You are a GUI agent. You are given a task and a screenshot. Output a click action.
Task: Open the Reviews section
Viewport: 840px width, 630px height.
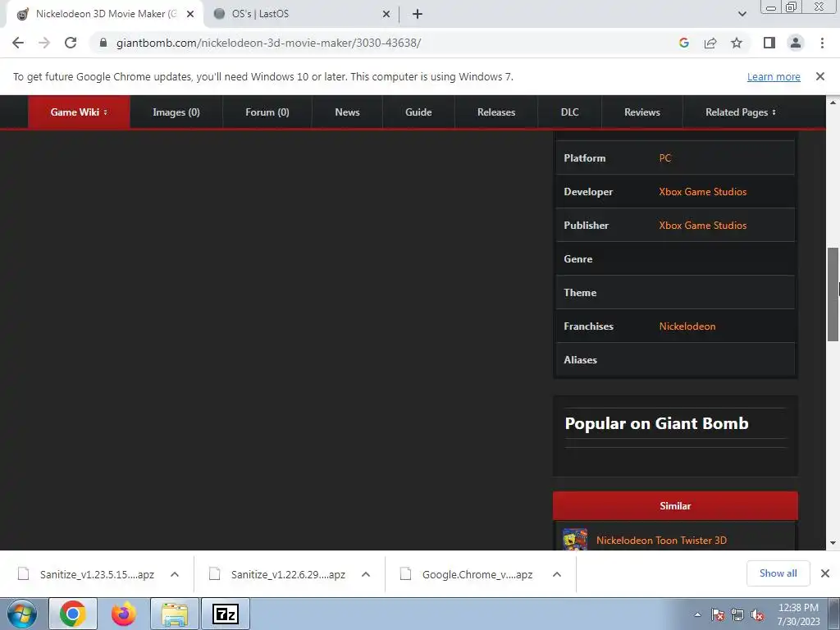tap(641, 112)
